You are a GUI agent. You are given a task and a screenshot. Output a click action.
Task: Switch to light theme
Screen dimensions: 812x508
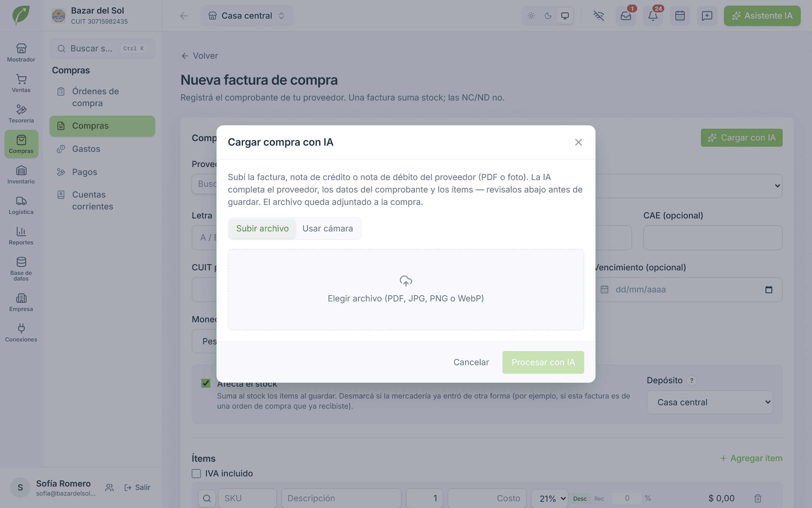pos(531,16)
